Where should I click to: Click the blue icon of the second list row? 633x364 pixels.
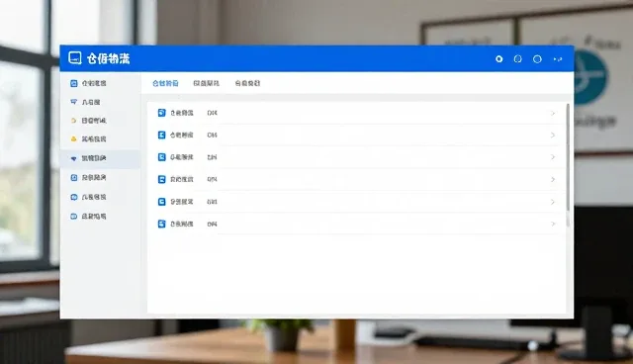[161, 135]
